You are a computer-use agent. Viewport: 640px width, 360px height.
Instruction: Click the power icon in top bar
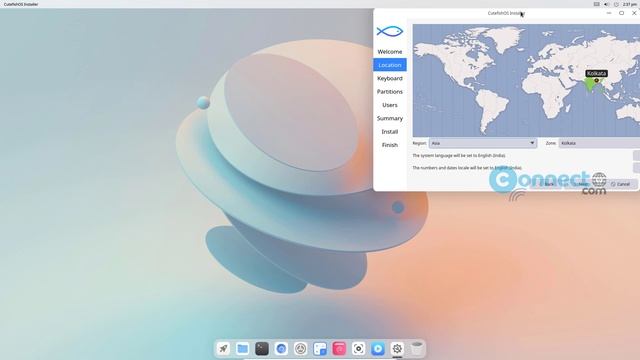click(616, 4)
